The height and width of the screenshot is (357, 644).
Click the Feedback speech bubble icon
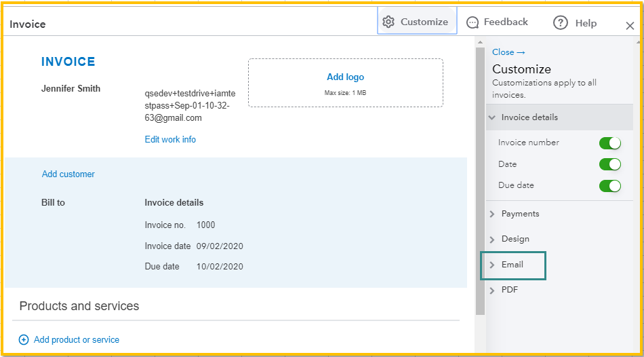click(473, 22)
